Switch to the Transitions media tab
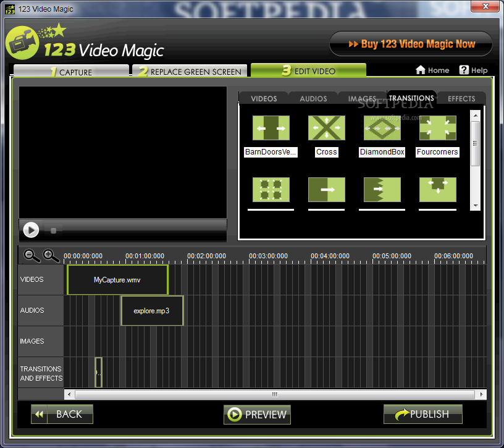This screenshot has width=504, height=448. [411, 98]
